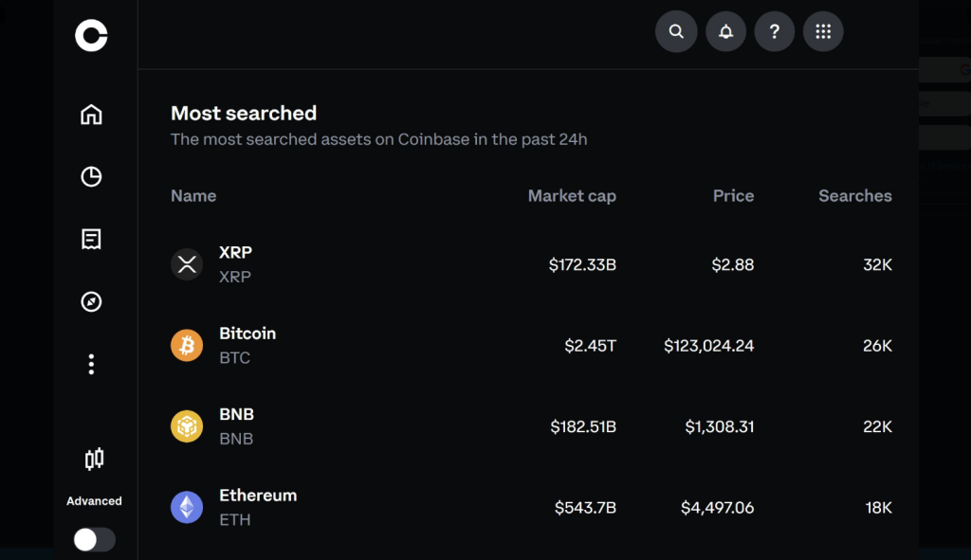The width and height of the screenshot is (971, 560).
Task: Open the XRP asset row
Action: (x=235, y=264)
